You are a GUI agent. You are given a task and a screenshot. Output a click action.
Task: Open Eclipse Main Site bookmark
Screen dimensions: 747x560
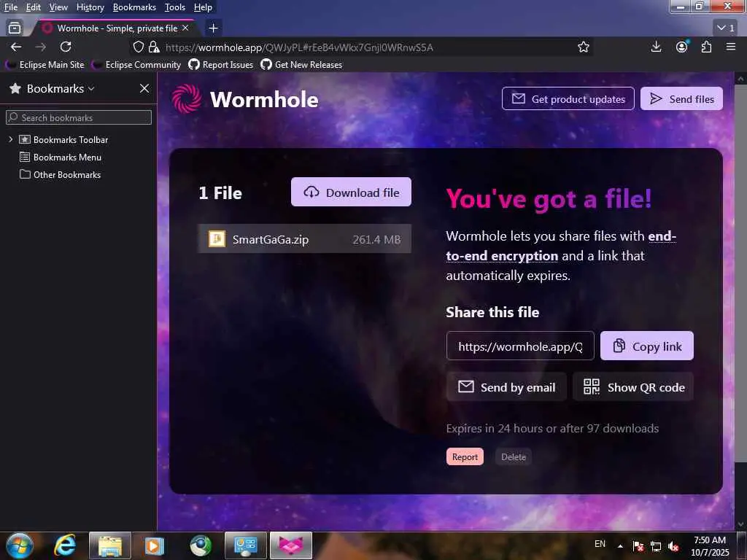45,65
